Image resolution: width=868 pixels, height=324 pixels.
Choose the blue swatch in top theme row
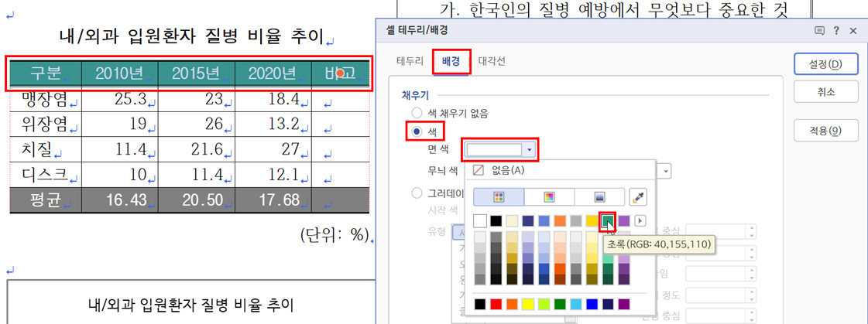coord(544,221)
